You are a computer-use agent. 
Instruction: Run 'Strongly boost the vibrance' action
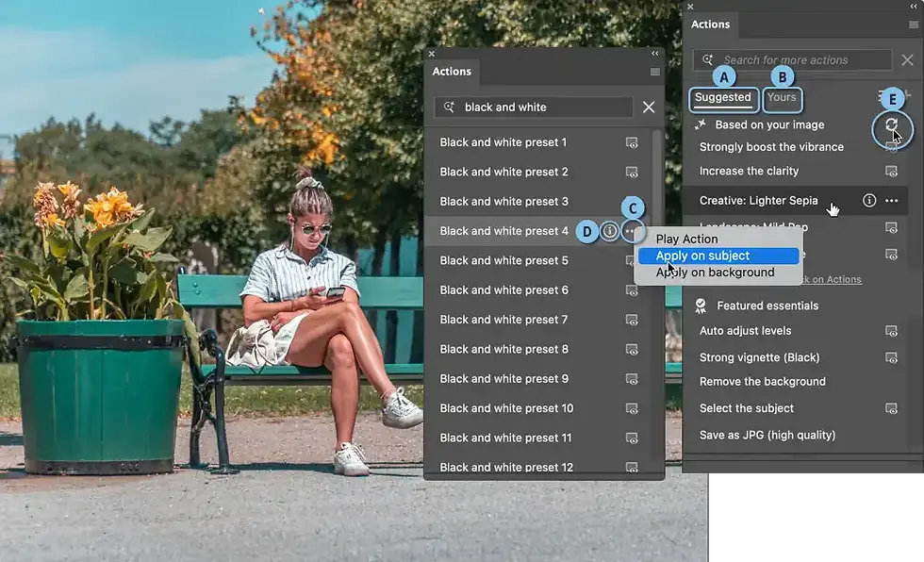pos(771,147)
